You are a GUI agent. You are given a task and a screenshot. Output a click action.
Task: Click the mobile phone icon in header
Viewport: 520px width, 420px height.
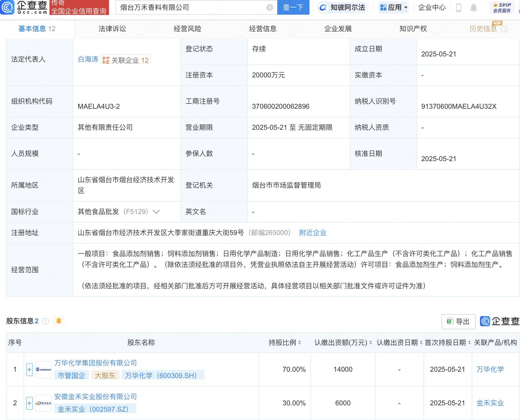coord(459,7)
